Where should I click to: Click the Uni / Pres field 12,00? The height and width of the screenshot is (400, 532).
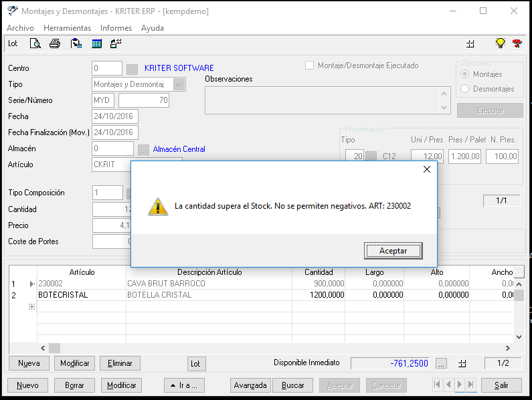tap(427, 157)
